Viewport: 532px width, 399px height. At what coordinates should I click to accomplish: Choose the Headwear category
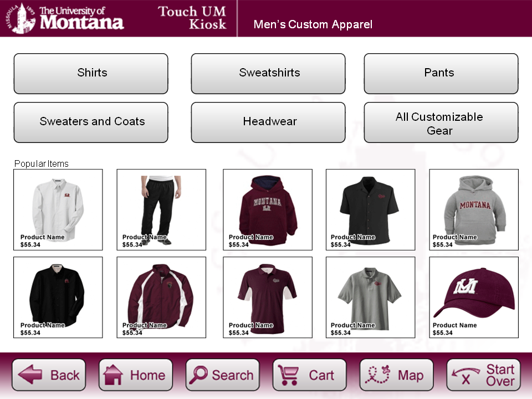[x=268, y=122]
